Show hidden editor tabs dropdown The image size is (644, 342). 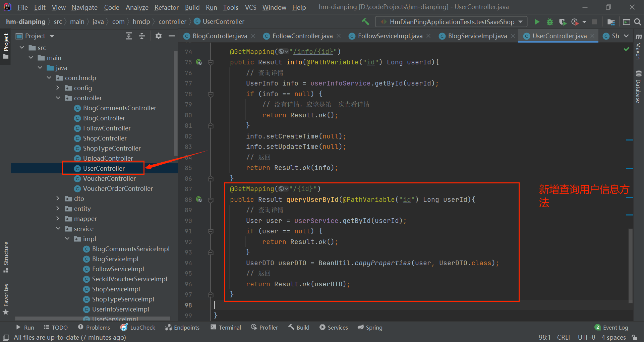click(x=626, y=36)
